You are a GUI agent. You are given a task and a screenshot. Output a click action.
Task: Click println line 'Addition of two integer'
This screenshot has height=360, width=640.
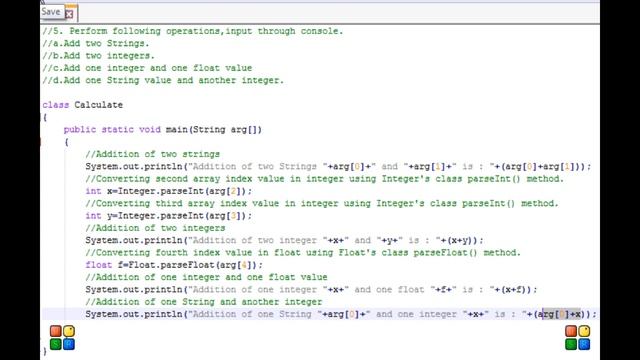click(x=284, y=240)
